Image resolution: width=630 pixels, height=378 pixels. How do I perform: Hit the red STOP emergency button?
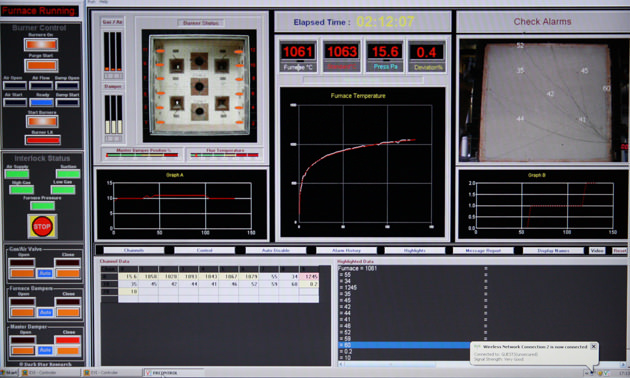[42, 226]
